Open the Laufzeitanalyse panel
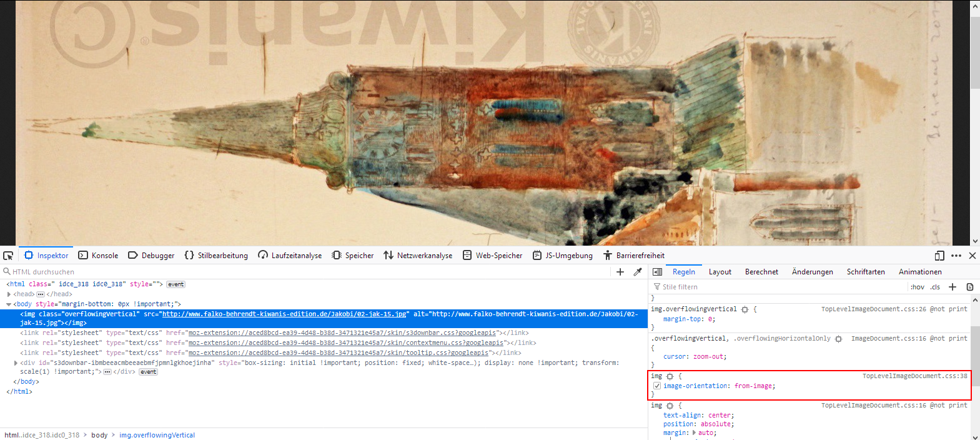980x440 pixels. (x=290, y=256)
